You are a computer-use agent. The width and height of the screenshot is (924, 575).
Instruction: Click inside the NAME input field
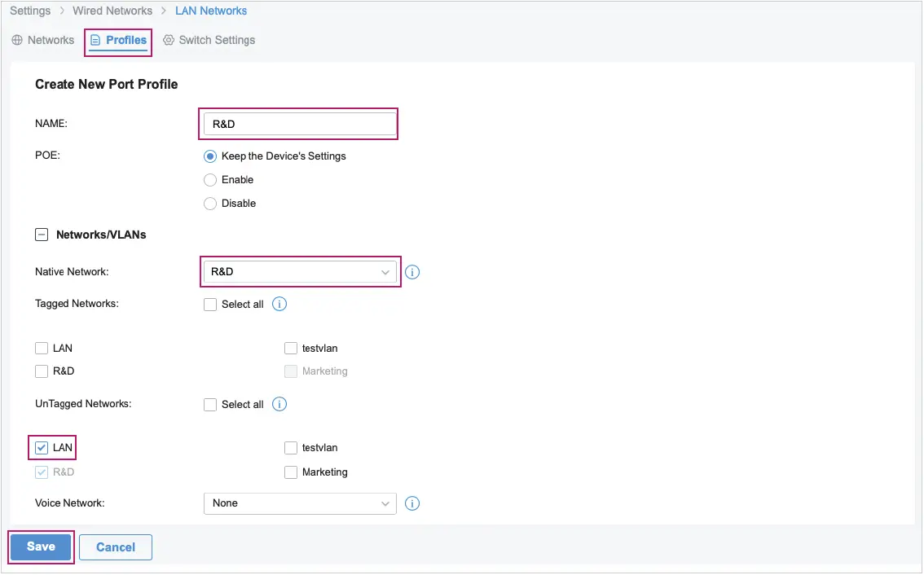tap(298, 123)
